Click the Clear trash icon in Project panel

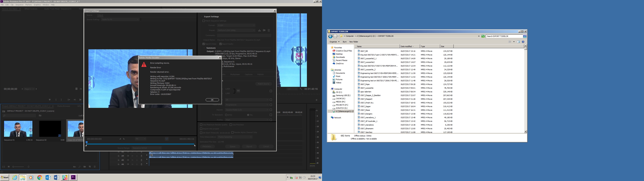[x=95, y=167]
